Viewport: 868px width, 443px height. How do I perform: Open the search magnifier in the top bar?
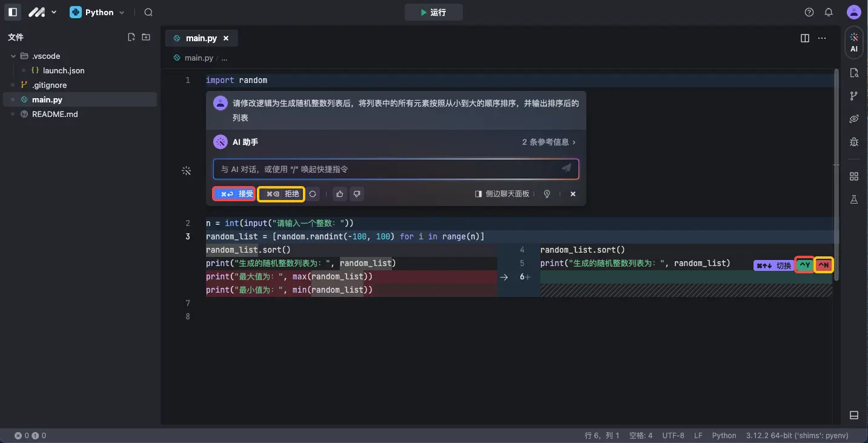148,12
